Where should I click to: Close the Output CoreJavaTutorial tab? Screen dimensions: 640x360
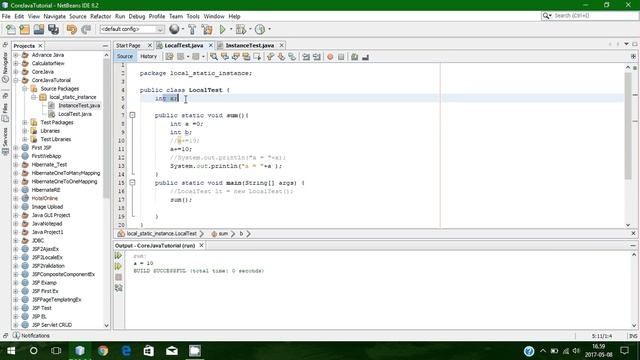pos(201,246)
